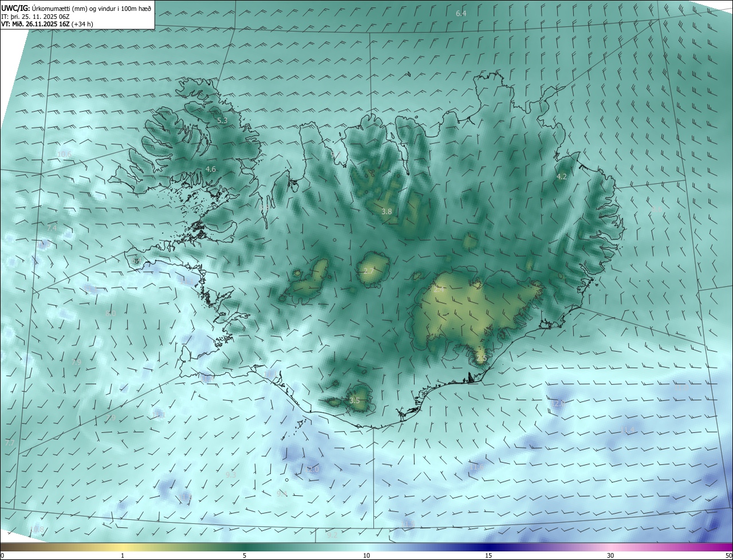Click the 50 tick on the colour scale
The width and height of the screenshot is (733, 560).
(x=728, y=555)
